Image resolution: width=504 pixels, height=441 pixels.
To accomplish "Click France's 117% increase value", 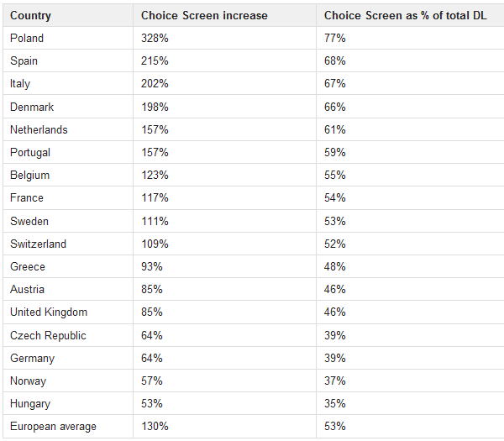I will (155, 197).
